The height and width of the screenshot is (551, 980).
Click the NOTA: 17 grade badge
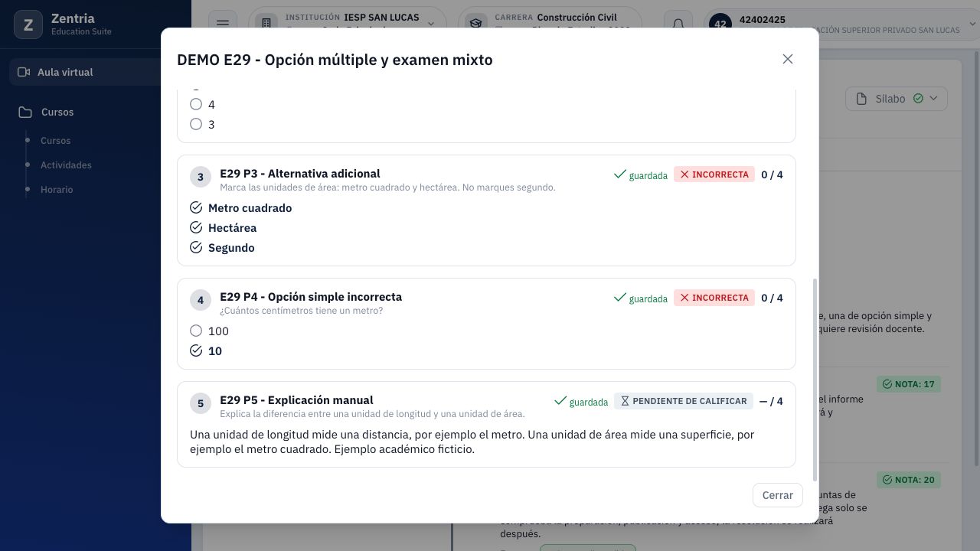click(908, 384)
